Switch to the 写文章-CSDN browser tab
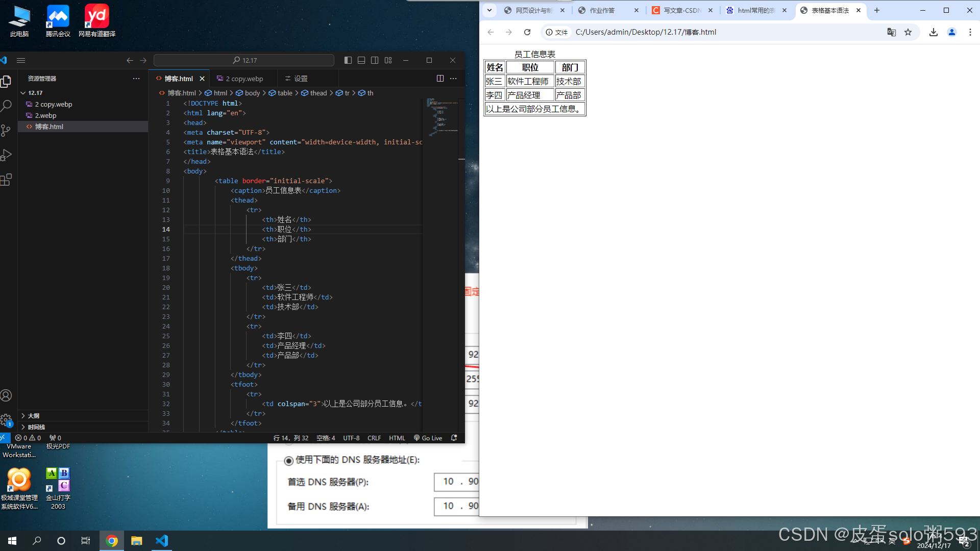Viewport: 980px width, 551px height. [681, 10]
